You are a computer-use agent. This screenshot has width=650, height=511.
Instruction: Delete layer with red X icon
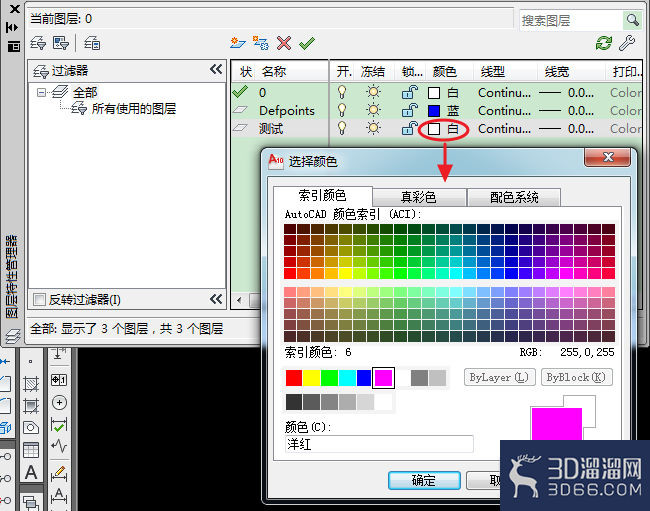tap(284, 43)
